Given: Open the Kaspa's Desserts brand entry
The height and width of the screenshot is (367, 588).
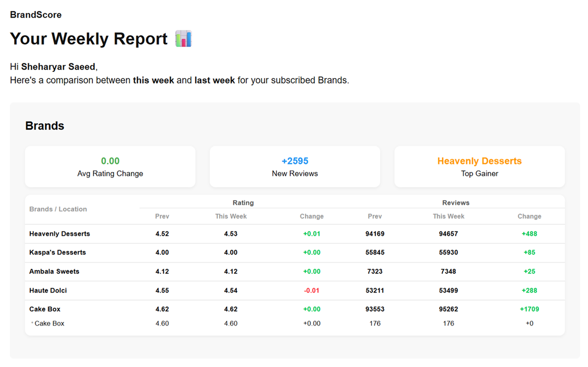Looking at the screenshot, I should click(57, 252).
